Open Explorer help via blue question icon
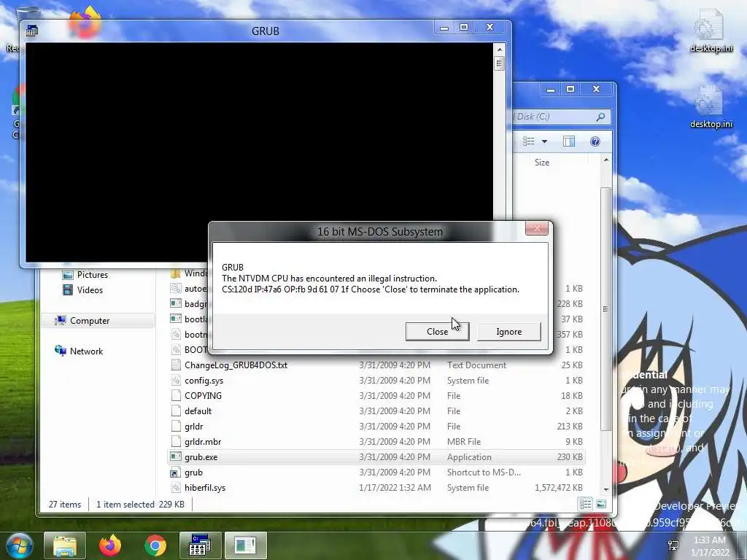This screenshot has height=560, width=747. (x=595, y=141)
